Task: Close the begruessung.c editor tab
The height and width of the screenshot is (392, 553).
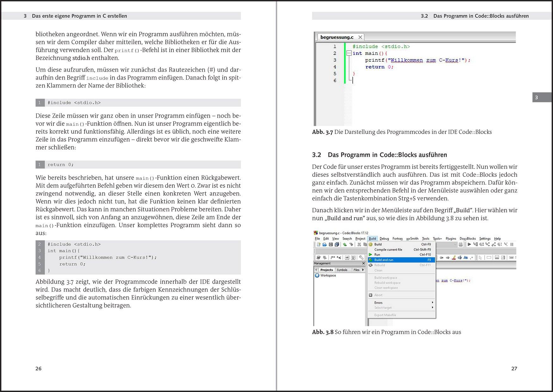Action: (x=360, y=37)
